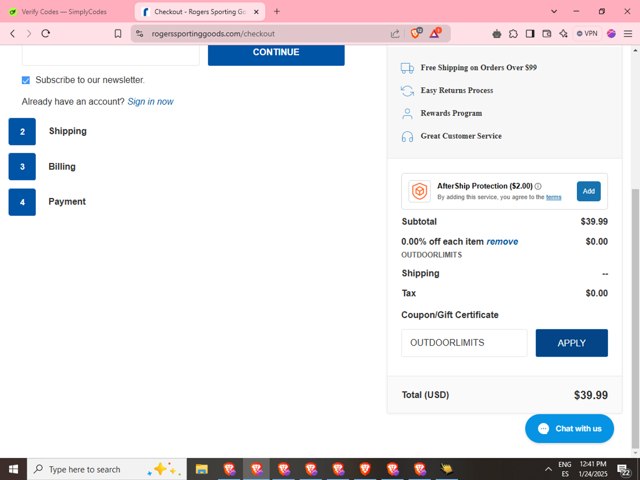
Task: Open taskbar clock showing 12:41 PM
Action: (593, 469)
